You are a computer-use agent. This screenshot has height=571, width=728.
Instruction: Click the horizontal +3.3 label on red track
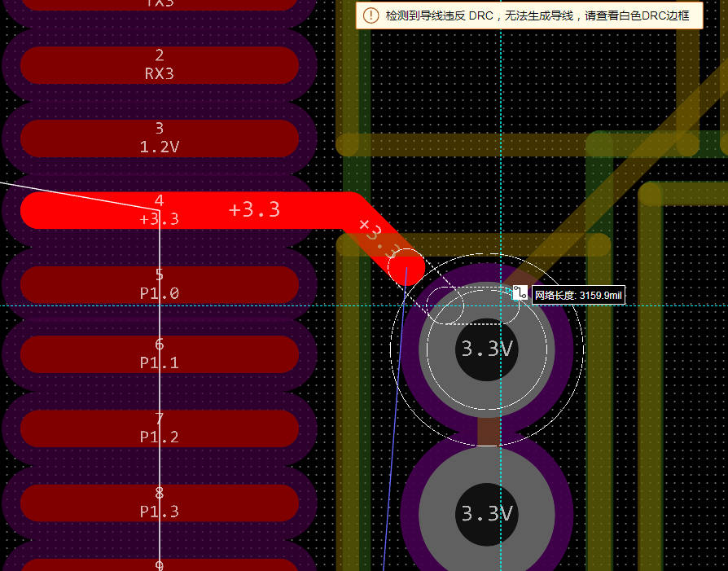click(x=254, y=209)
